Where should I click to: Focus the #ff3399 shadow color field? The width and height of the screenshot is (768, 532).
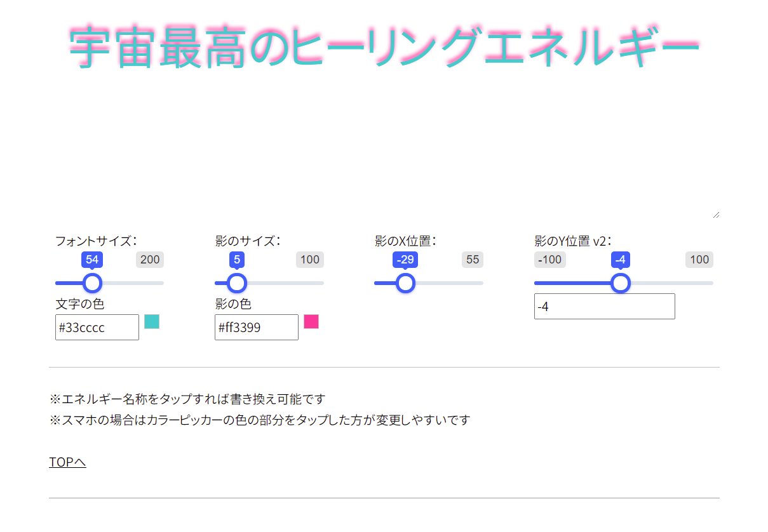[256, 328]
